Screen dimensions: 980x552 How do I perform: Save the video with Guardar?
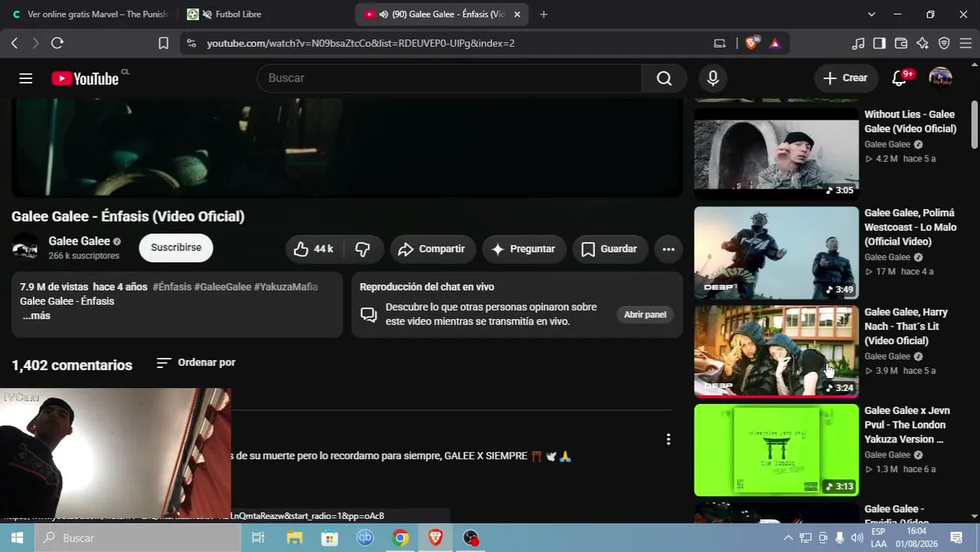point(610,249)
